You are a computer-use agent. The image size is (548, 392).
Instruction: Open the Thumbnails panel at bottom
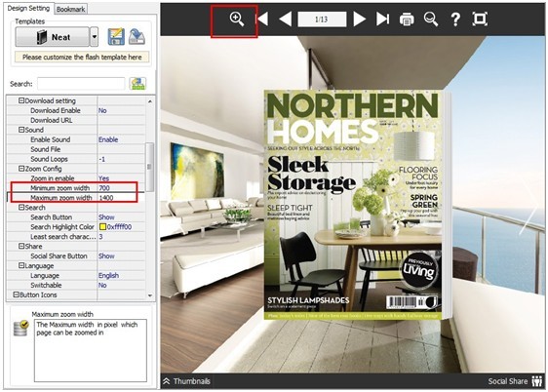[186, 381]
